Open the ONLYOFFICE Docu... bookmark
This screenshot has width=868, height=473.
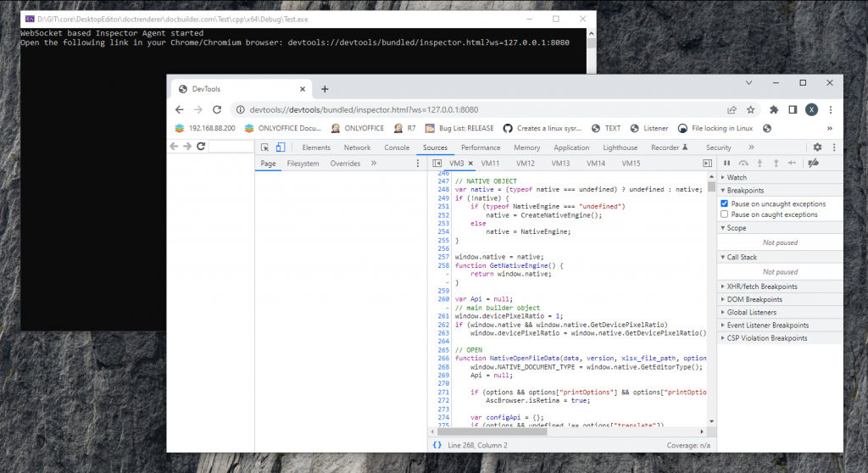[283, 129]
